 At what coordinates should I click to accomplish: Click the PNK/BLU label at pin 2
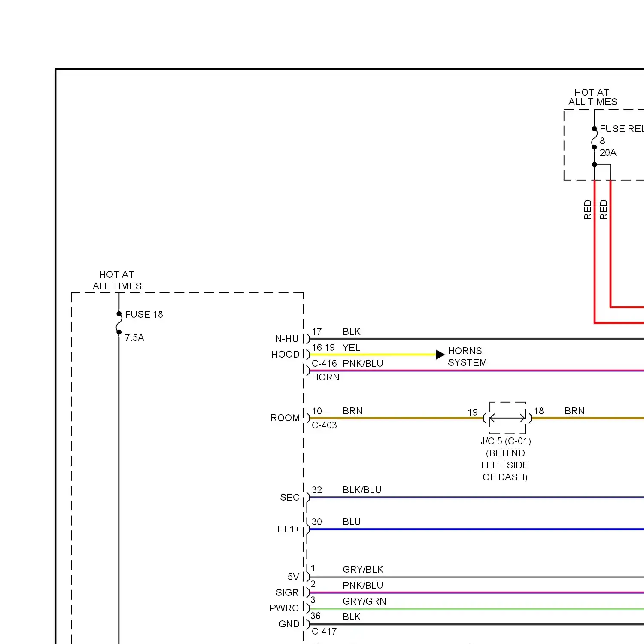363,585
